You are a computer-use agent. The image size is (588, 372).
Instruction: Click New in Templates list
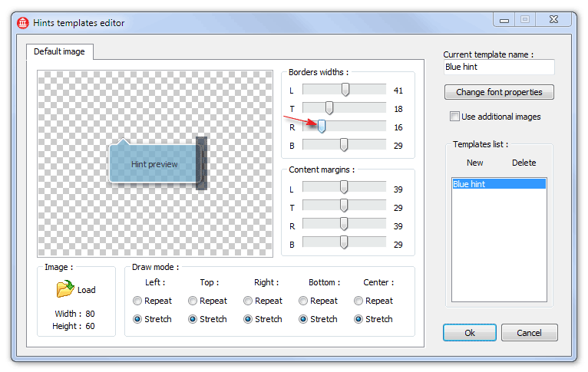[x=474, y=163]
